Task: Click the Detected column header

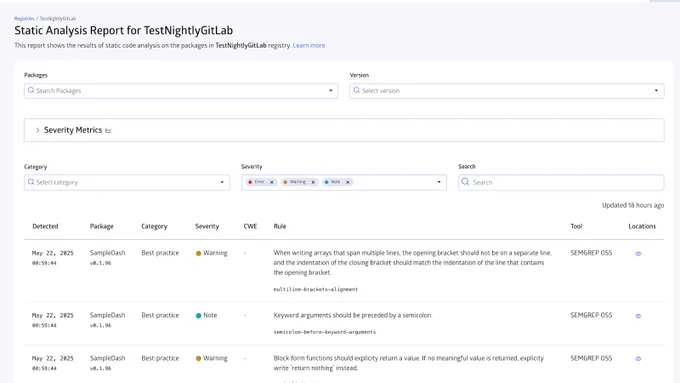Action: click(x=45, y=226)
